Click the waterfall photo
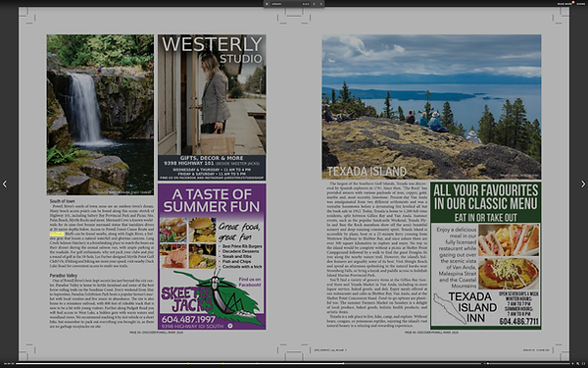 tap(100, 115)
